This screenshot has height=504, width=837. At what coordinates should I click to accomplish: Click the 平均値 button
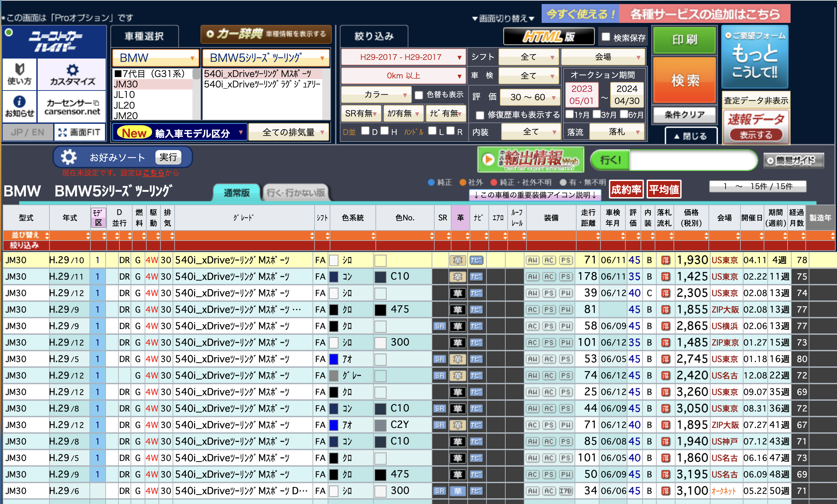(x=664, y=189)
